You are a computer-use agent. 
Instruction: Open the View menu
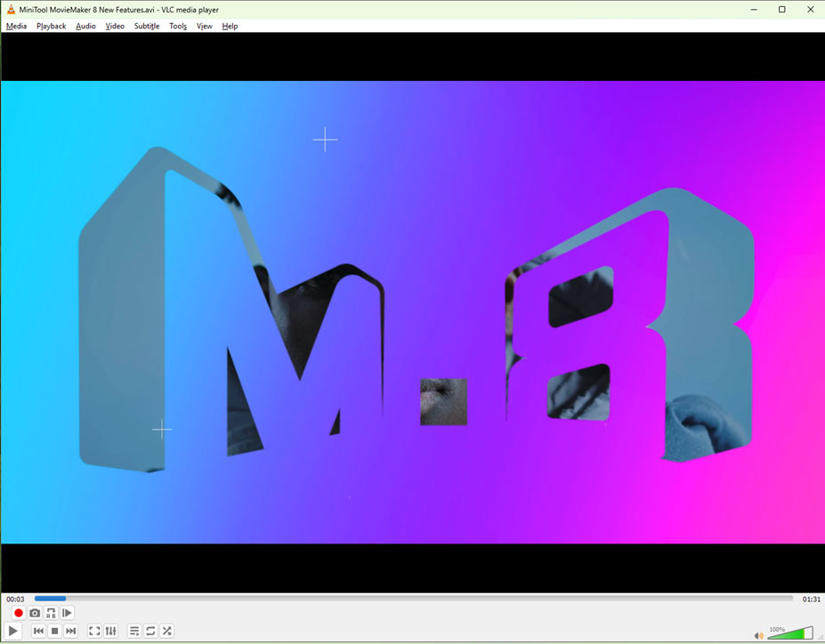204,26
